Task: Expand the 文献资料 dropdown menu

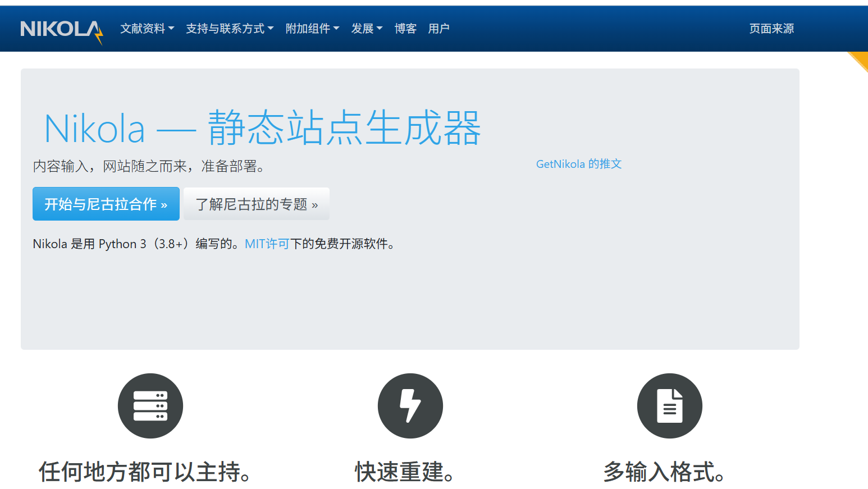Action: click(x=147, y=29)
